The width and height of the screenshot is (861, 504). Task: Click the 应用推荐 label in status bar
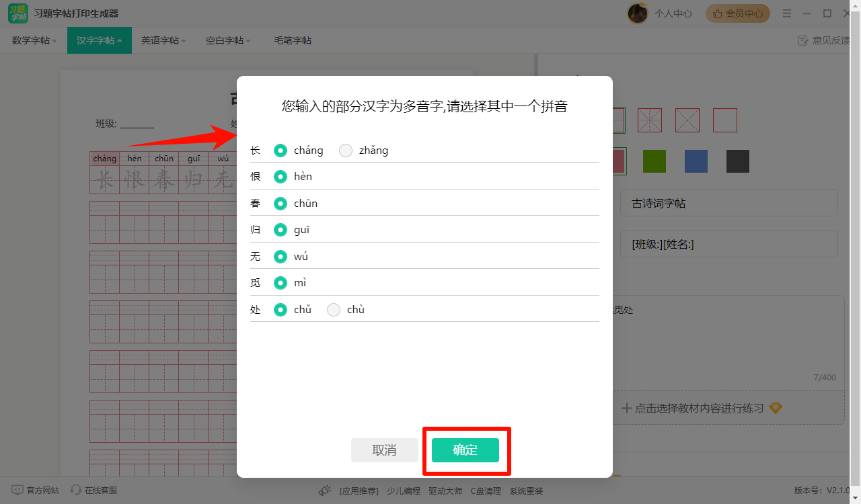359,491
